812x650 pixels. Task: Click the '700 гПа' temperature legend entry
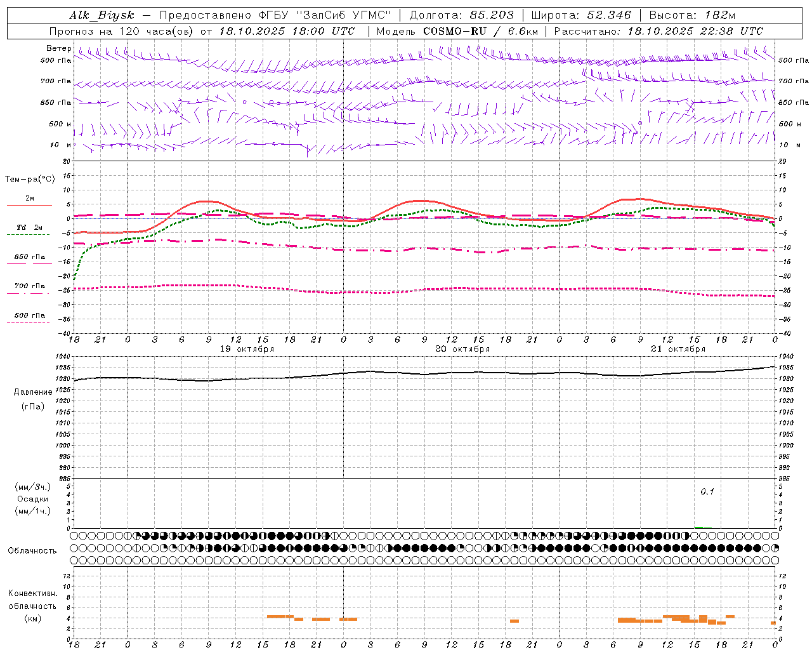pyautogui.click(x=30, y=286)
